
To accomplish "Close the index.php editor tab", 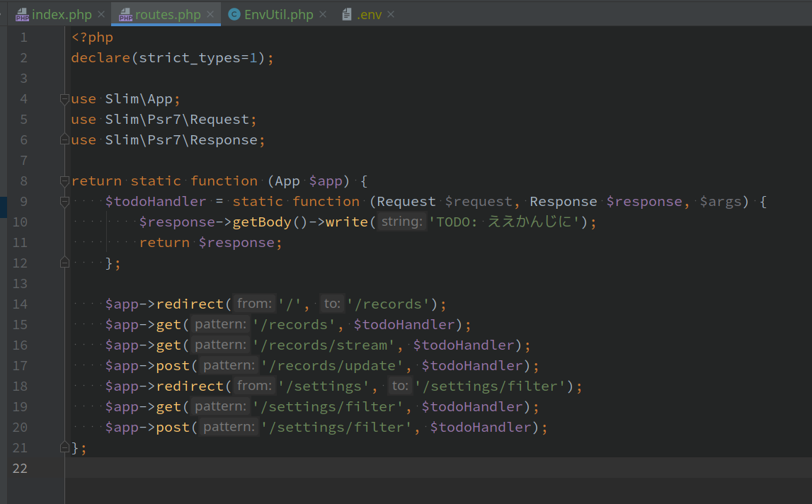I will pyautogui.click(x=101, y=15).
